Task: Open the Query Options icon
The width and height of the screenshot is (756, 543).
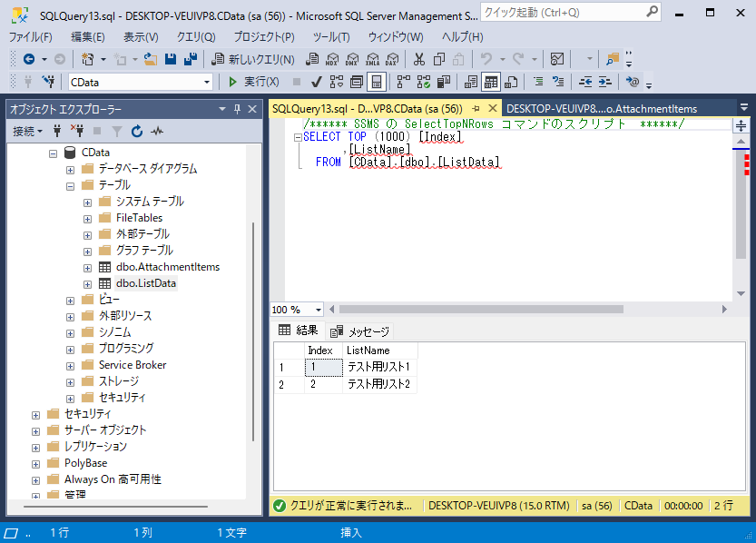Action: pyautogui.click(x=357, y=82)
